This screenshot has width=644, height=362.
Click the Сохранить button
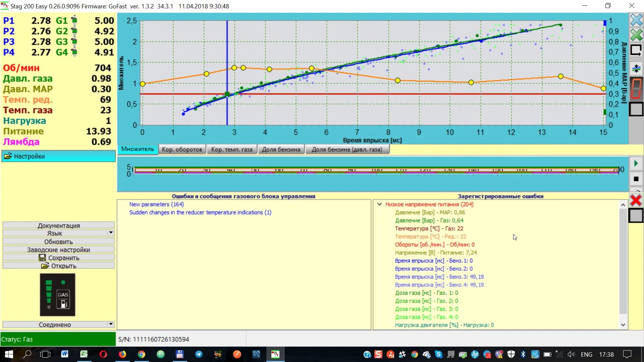(x=58, y=257)
